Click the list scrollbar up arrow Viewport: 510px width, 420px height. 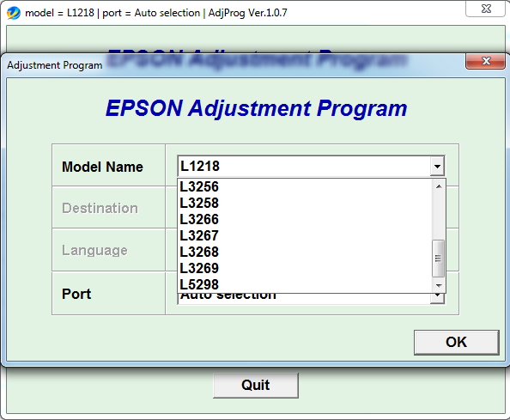439,186
